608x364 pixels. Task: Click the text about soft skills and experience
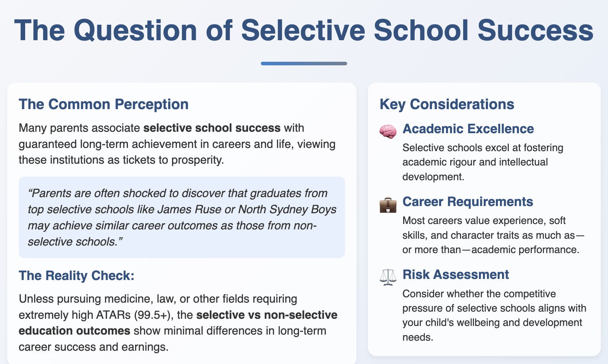490,235
